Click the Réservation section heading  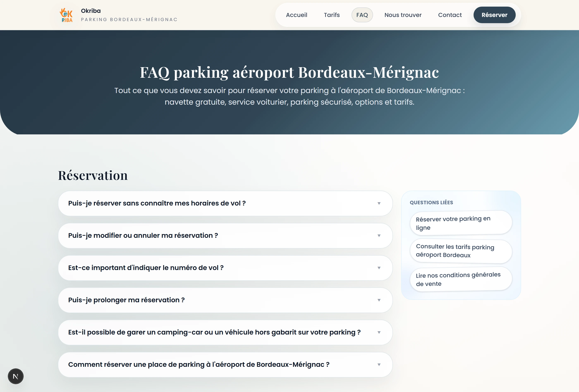(93, 175)
